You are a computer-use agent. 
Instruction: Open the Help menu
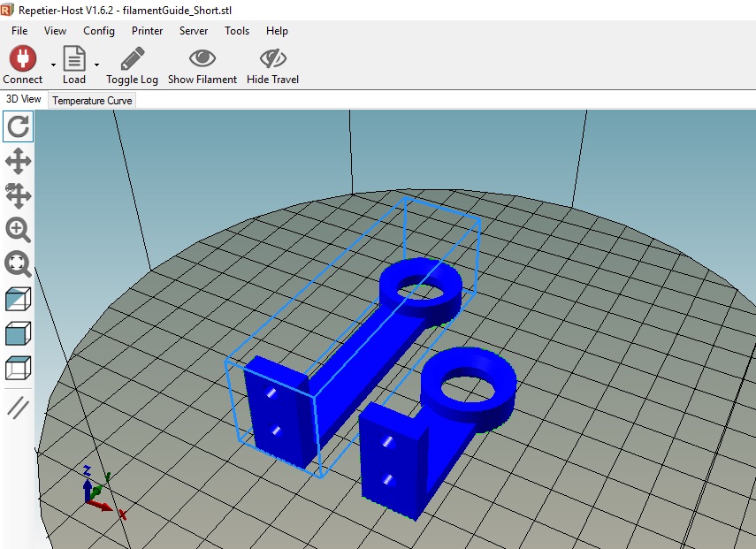coord(277,31)
